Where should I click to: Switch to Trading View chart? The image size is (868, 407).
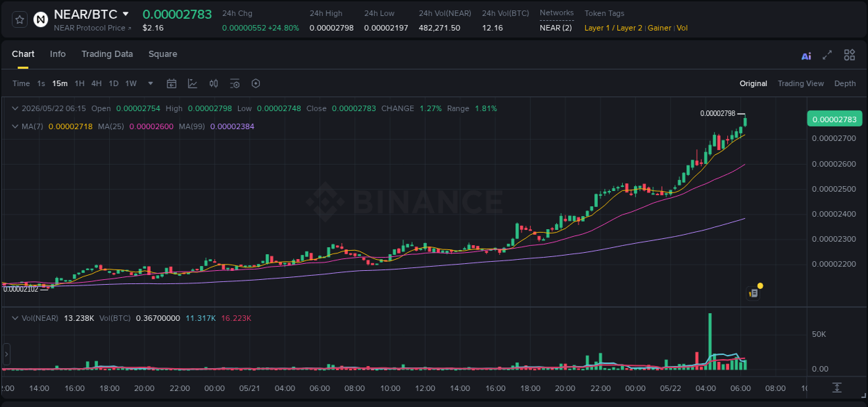pos(801,83)
